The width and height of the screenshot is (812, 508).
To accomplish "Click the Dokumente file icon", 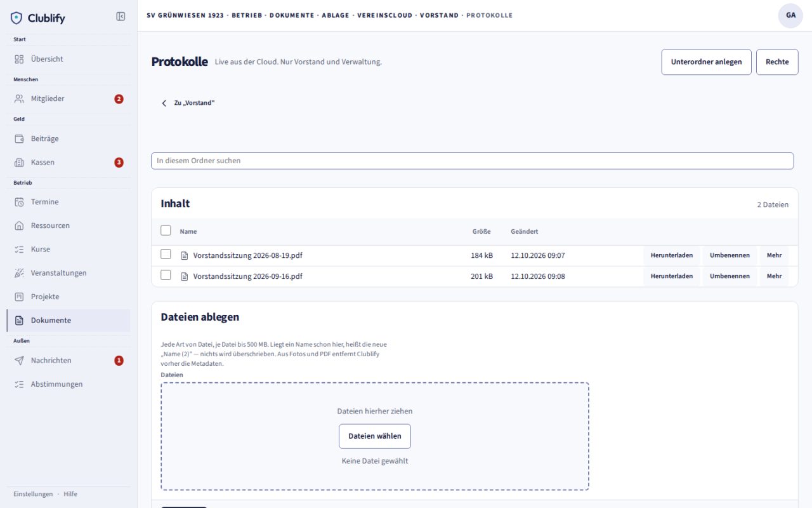I will click(19, 321).
